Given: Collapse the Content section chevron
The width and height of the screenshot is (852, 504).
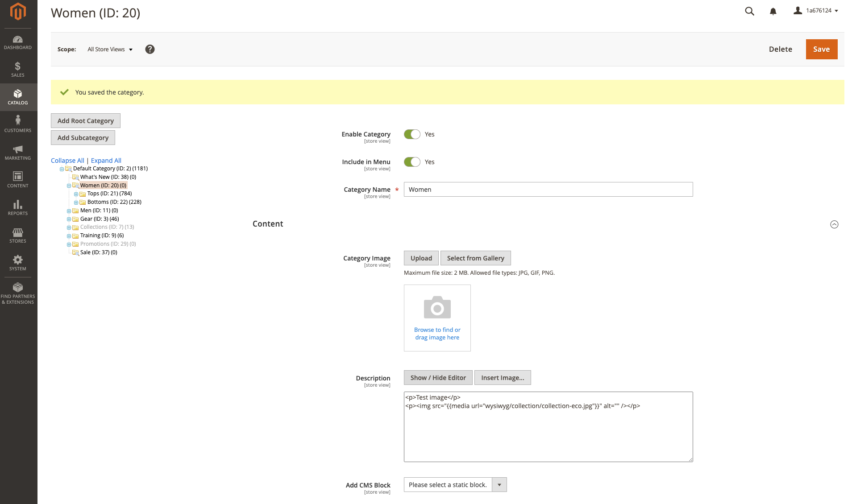Looking at the screenshot, I should (834, 224).
